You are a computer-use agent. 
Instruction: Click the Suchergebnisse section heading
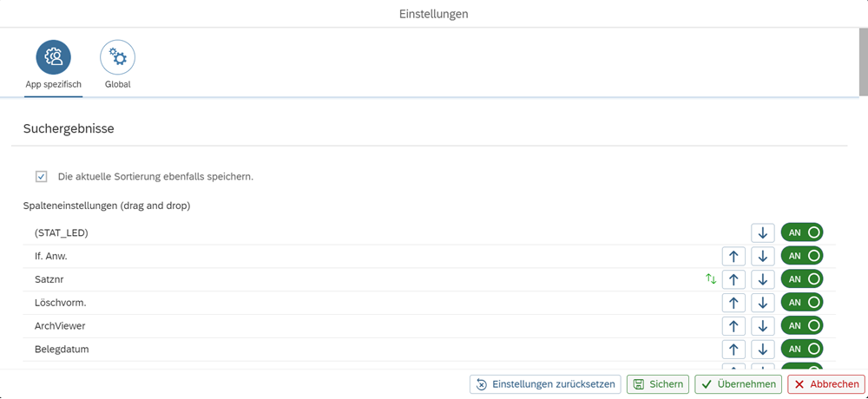click(69, 129)
